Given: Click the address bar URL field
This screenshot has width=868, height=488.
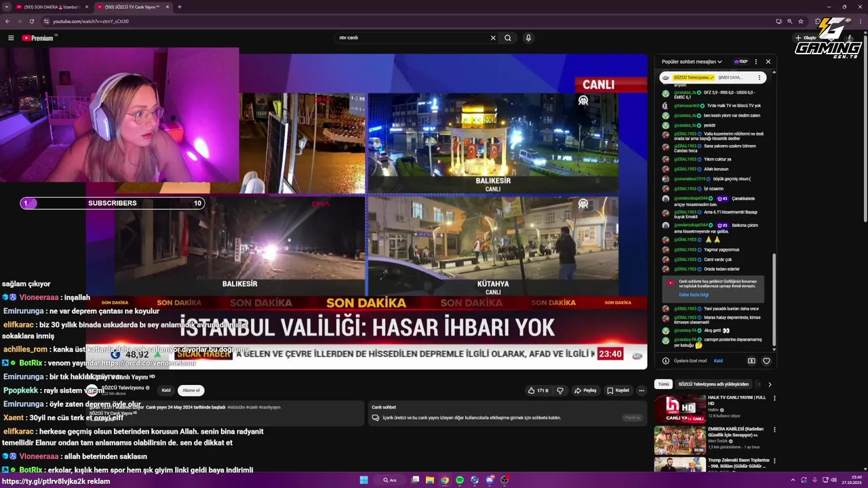Looking at the screenshot, I should (x=407, y=21).
